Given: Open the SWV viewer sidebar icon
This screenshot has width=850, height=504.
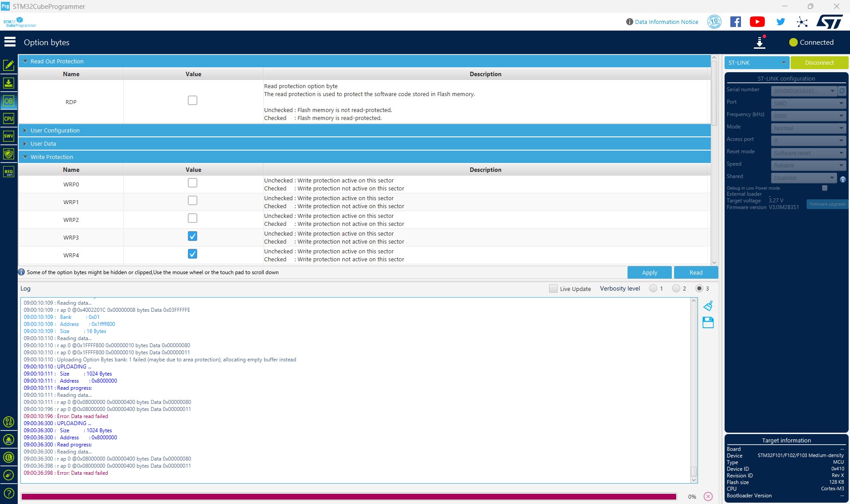Looking at the screenshot, I should tap(9, 136).
